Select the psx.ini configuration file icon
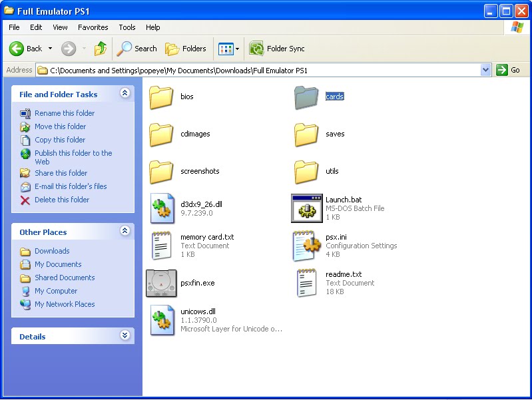 click(x=307, y=246)
